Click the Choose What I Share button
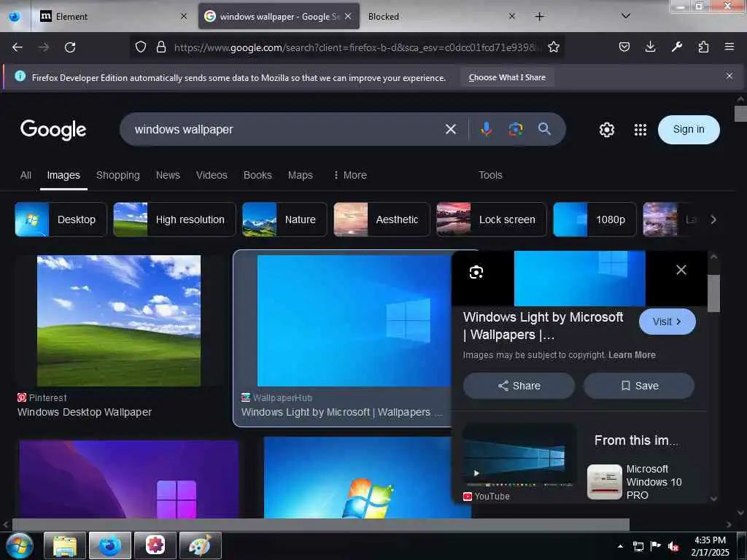747x560 pixels. click(x=507, y=77)
